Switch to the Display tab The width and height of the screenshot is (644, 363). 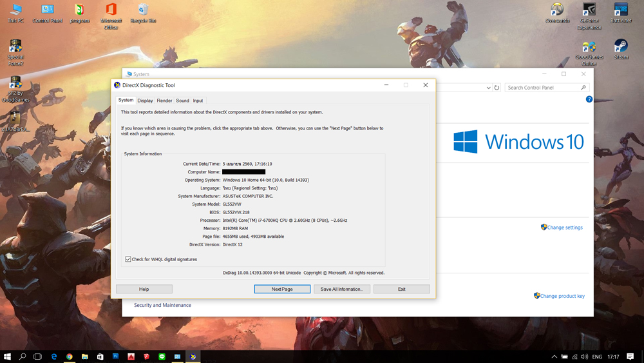click(145, 101)
